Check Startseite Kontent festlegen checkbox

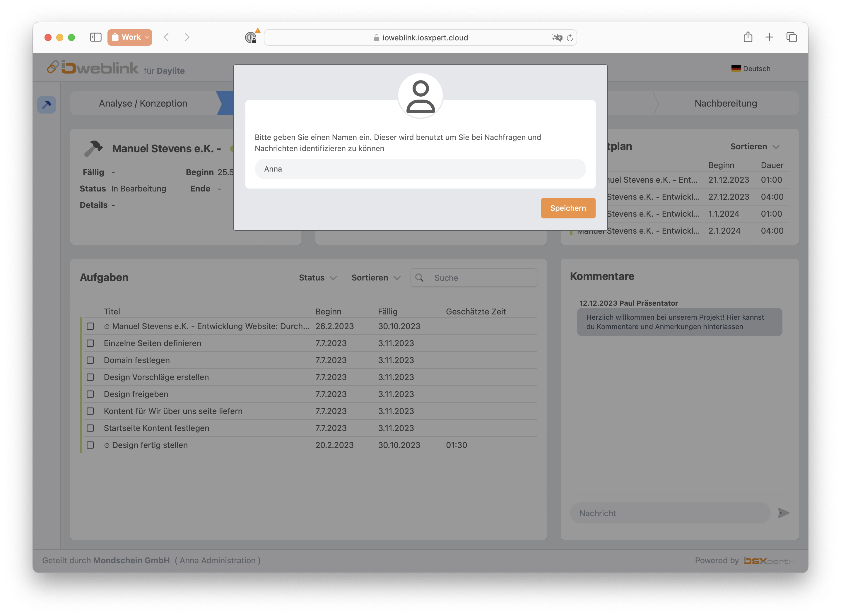[x=90, y=428]
